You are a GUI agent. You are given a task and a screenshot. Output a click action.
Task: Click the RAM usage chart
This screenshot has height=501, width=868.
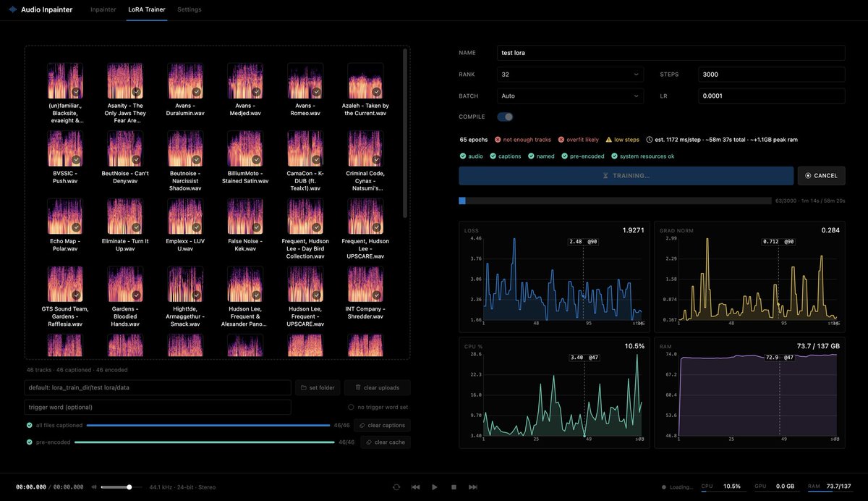click(749, 392)
